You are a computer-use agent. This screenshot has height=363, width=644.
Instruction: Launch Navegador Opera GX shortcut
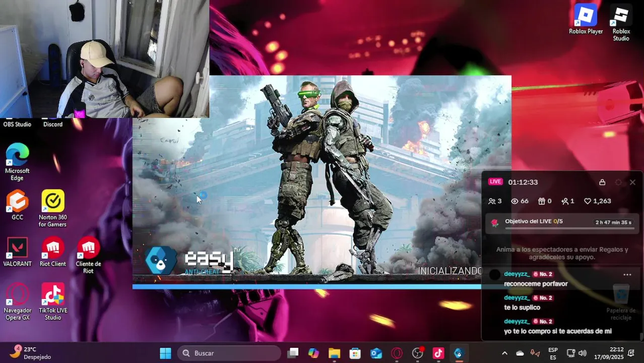click(17, 302)
